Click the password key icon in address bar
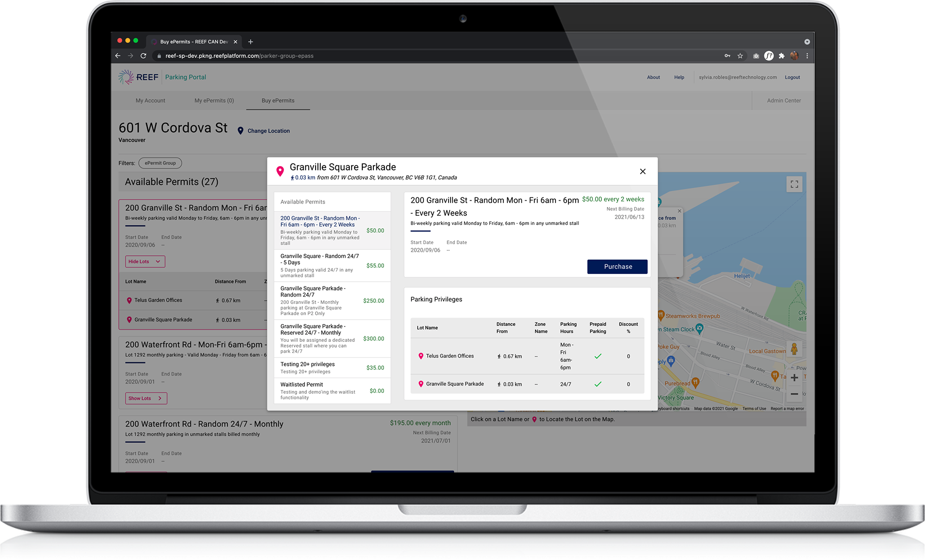This screenshot has width=925, height=560. click(x=727, y=56)
